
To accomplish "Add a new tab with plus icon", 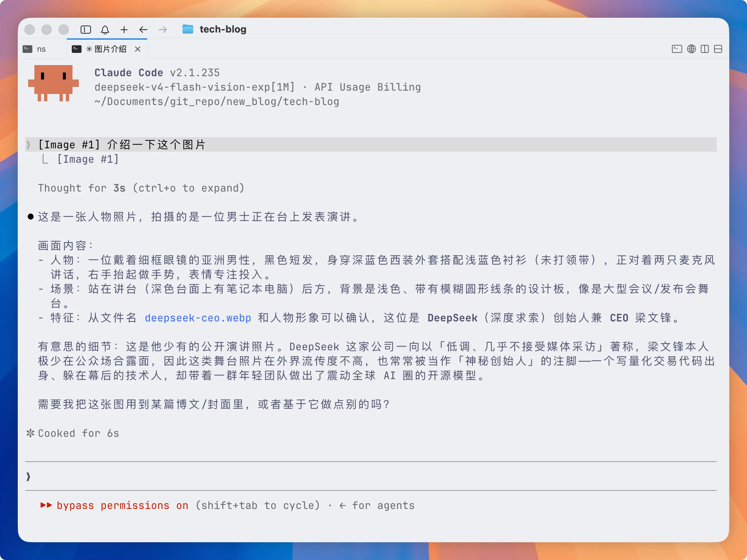I will (124, 30).
